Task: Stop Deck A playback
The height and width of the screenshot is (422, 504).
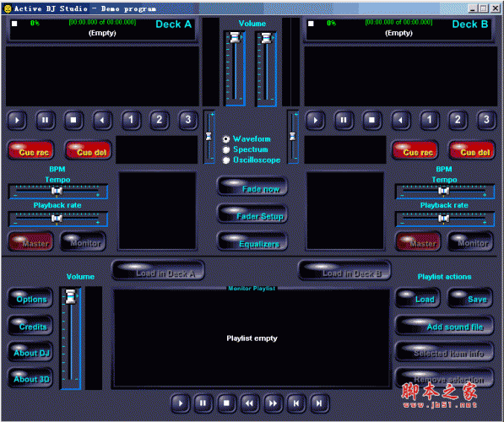Action: coord(73,120)
